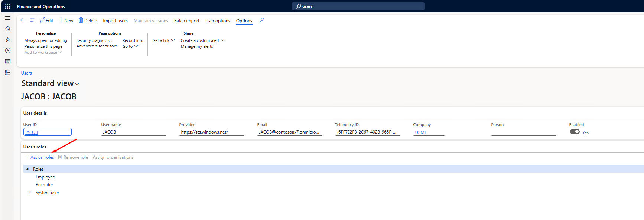Click the Telemetry ID field
The width and height of the screenshot is (644, 220).
[x=368, y=132]
